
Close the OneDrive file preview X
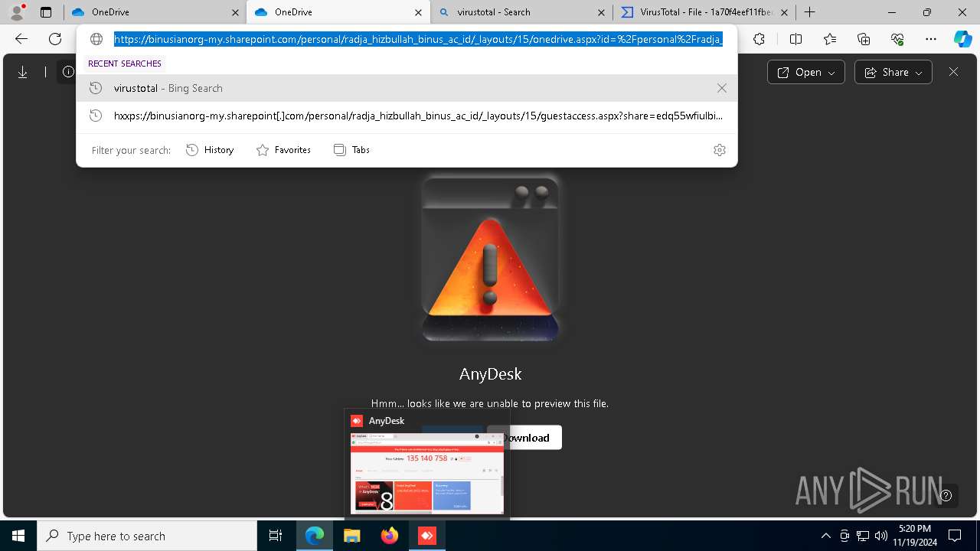953,72
